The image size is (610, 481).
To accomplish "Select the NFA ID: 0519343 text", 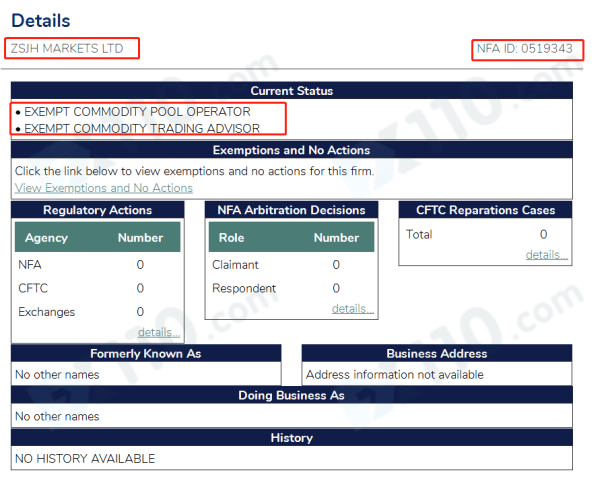I will coord(525,49).
